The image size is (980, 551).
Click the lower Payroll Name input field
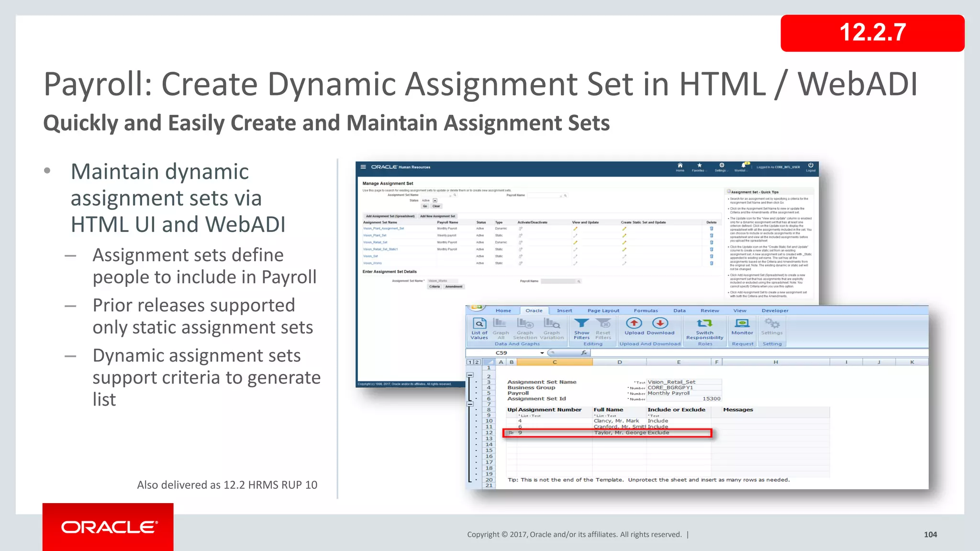[558, 281]
